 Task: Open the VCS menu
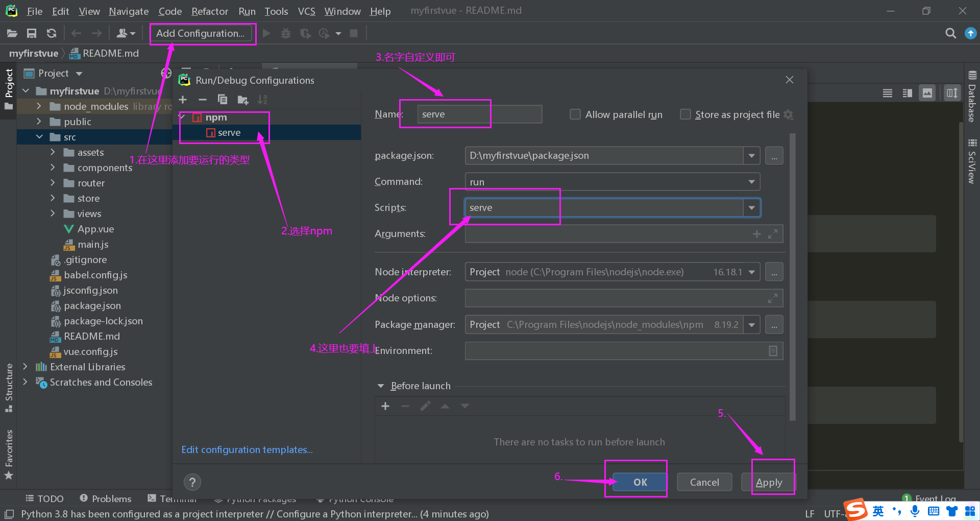pyautogui.click(x=306, y=11)
